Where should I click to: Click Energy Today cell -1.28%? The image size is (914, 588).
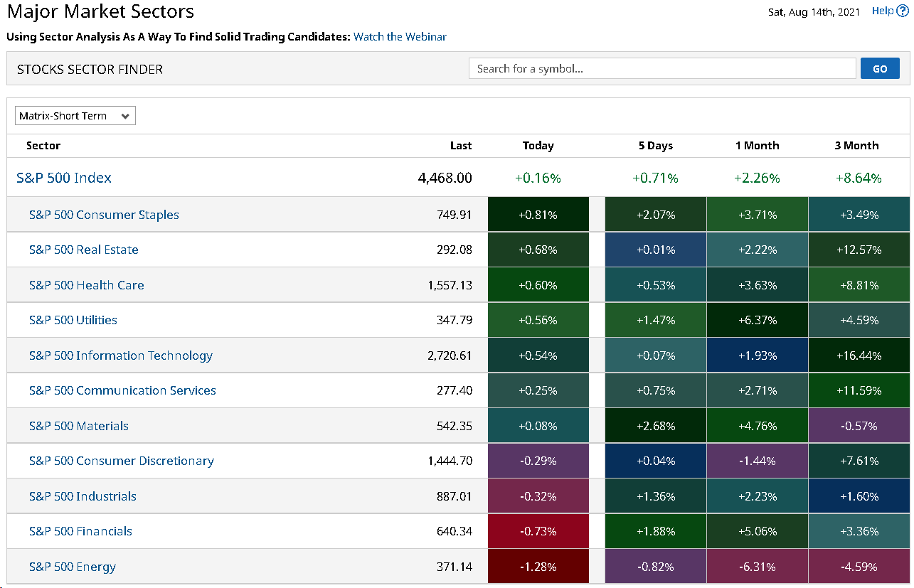point(538,567)
